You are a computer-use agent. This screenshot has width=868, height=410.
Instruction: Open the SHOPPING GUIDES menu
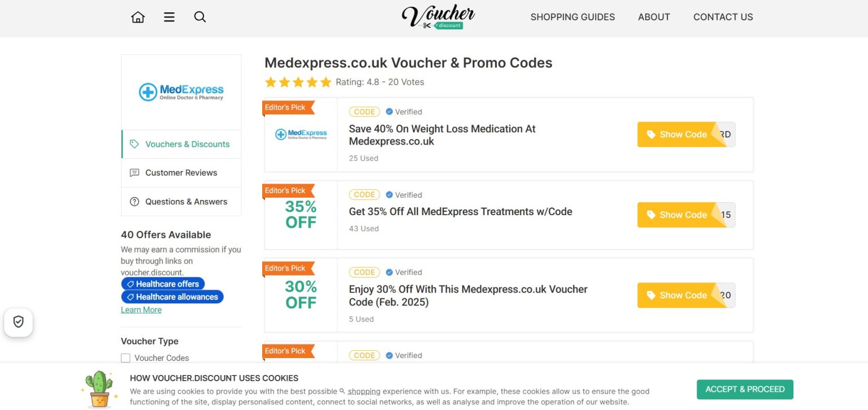point(572,17)
